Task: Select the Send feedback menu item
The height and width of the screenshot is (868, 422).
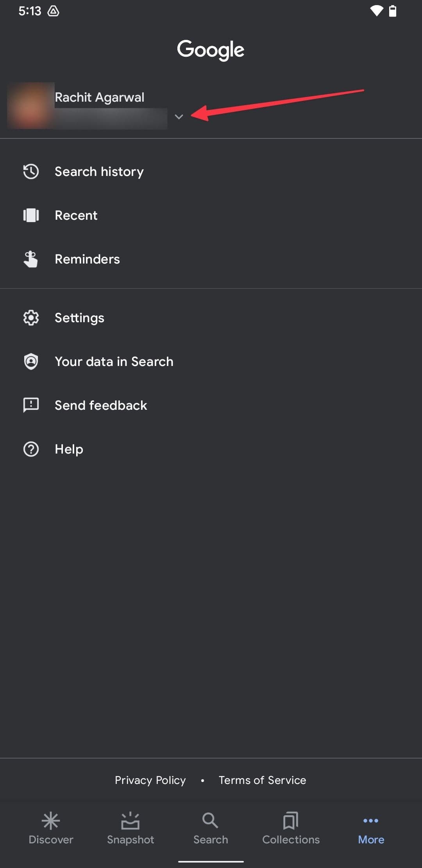Action: tap(101, 405)
